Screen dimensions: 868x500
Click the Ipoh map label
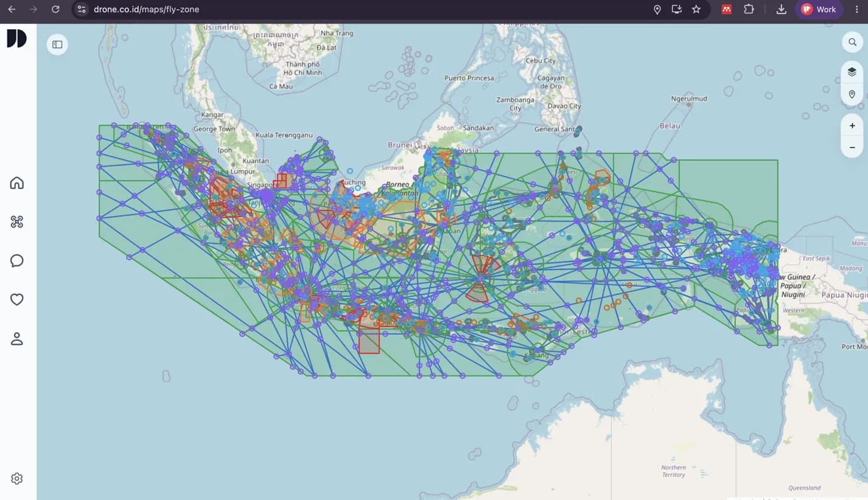point(225,150)
